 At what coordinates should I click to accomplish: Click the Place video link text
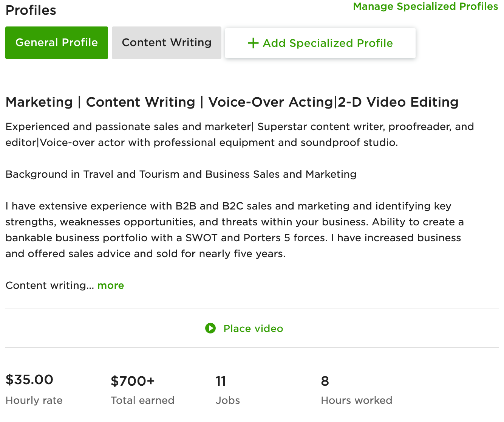pyautogui.click(x=253, y=329)
